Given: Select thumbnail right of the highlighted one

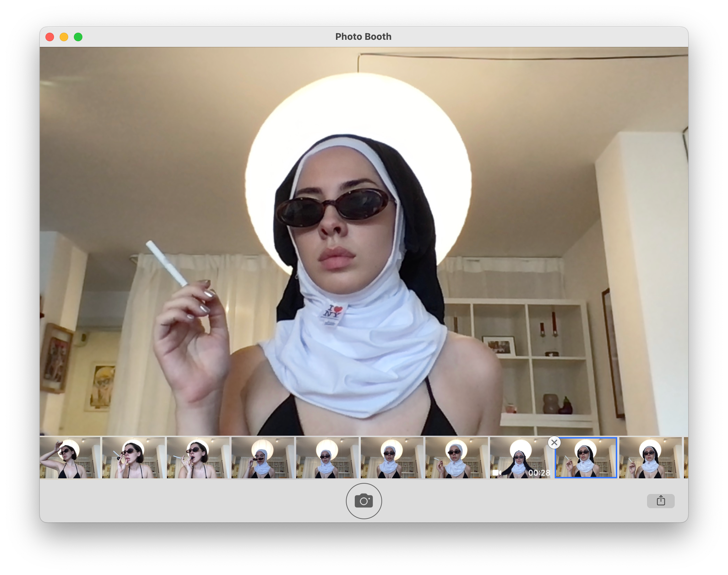Looking at the screenshot, I should click(651, 458).
